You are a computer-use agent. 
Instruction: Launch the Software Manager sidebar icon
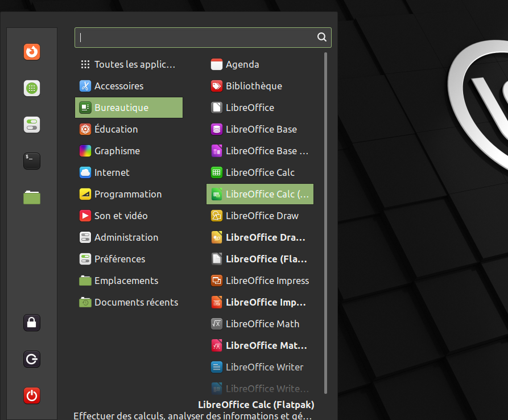[32, 88]
